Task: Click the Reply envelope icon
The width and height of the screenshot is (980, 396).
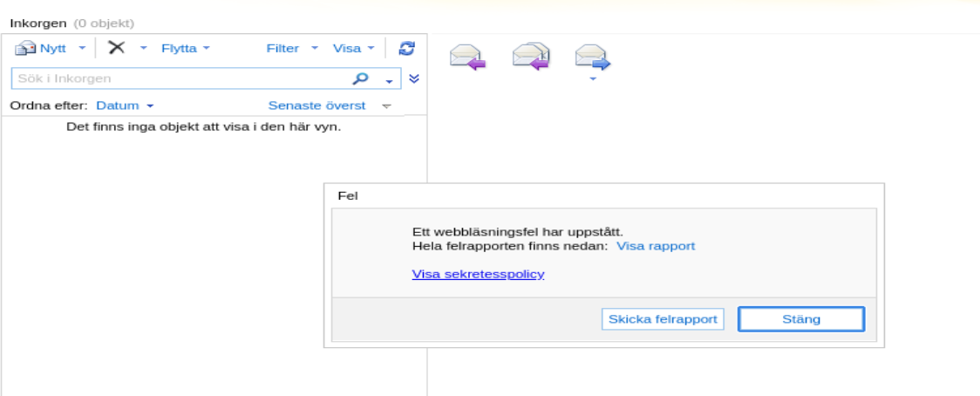Action: point(467,58)
